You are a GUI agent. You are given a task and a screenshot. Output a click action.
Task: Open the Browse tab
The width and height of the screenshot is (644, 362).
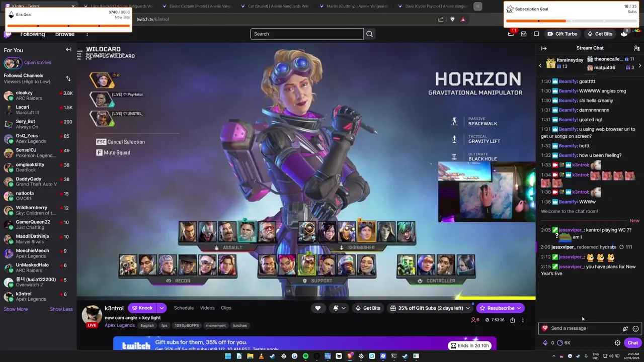(x=65, y=34)
